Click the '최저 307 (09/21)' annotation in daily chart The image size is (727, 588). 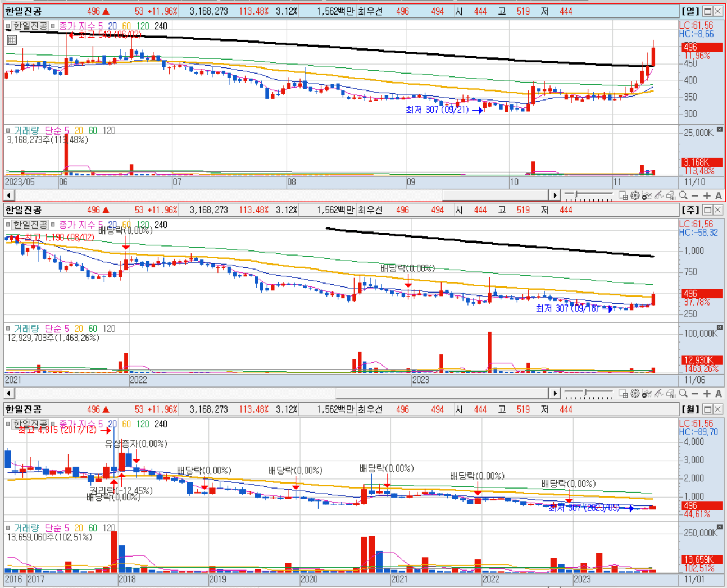coord(437,110)
